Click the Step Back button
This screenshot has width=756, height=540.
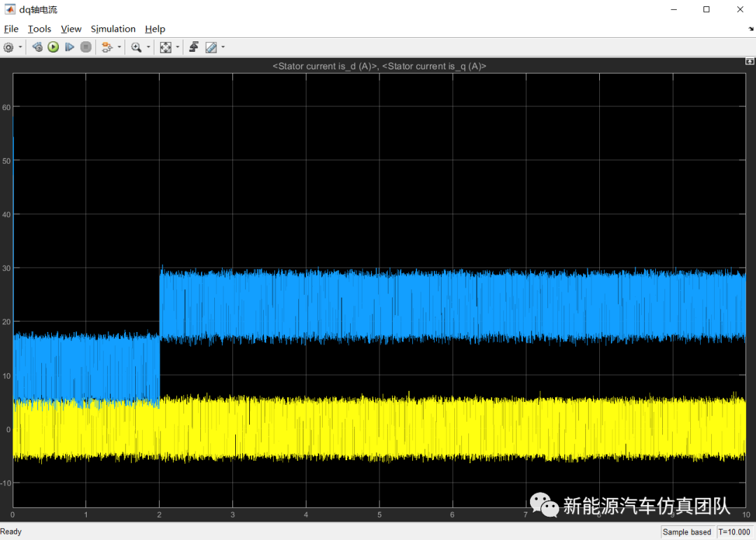click(x=37, y=48)
